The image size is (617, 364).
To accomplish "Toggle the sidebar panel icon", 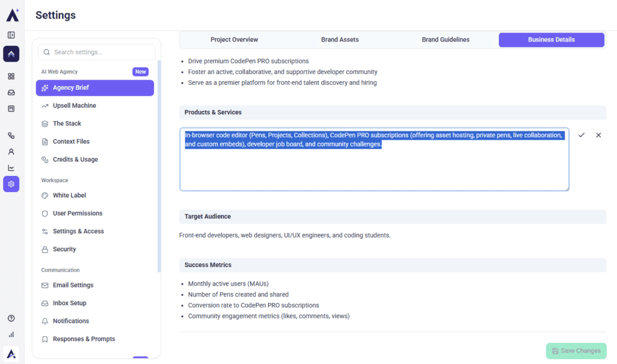I will [x=11, y=36].
